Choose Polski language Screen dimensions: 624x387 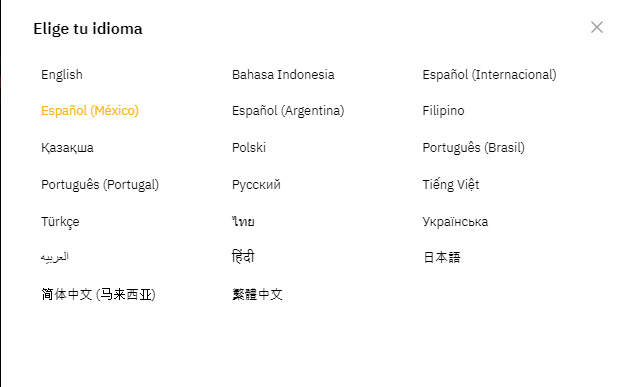(249, 147)
